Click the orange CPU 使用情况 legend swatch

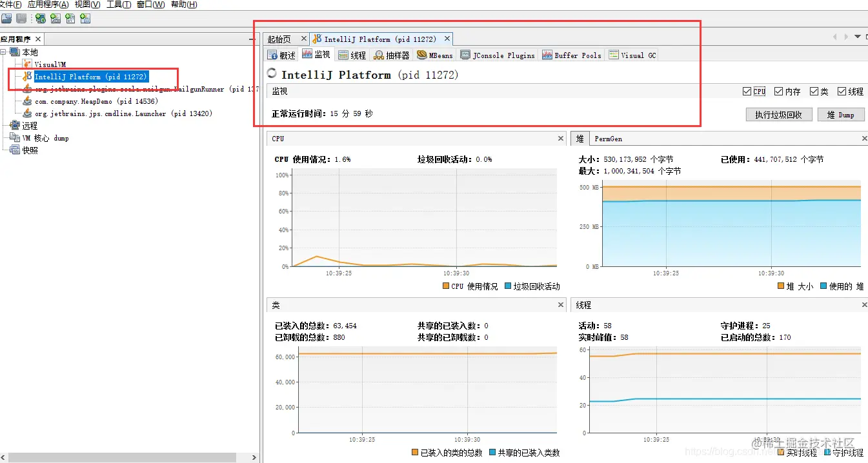446,286
